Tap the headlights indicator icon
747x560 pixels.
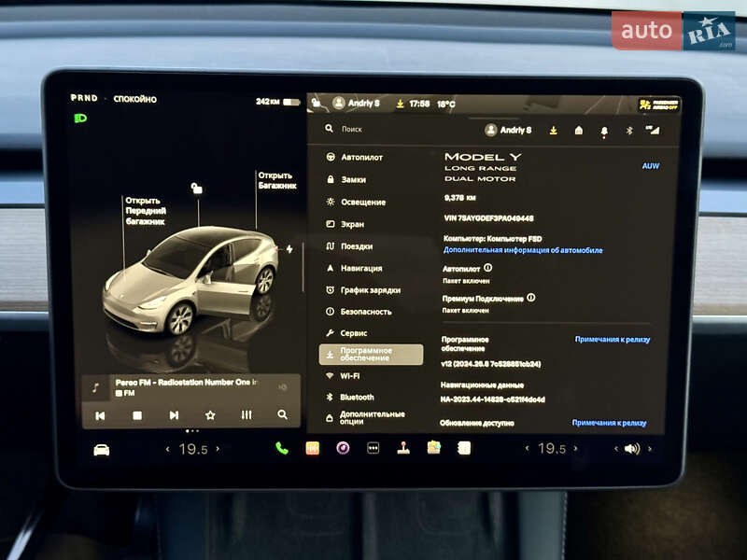80,119
